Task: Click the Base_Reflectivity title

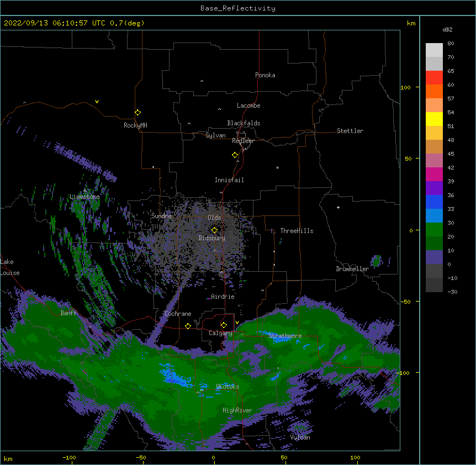Action: click(x=238, y=8)
